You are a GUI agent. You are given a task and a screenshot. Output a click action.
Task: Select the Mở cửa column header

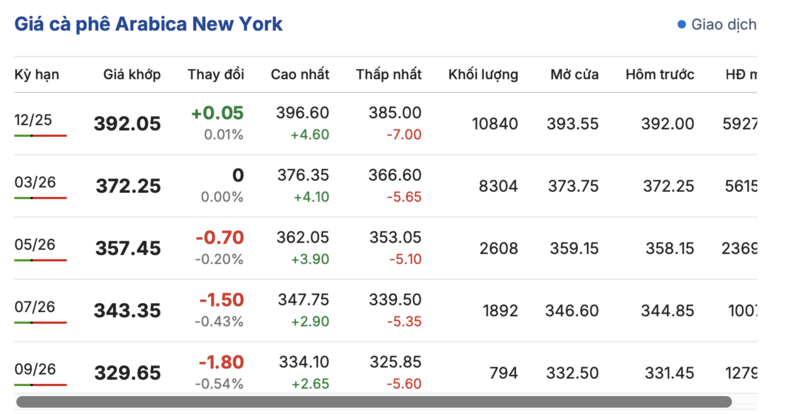coord(574,75)
